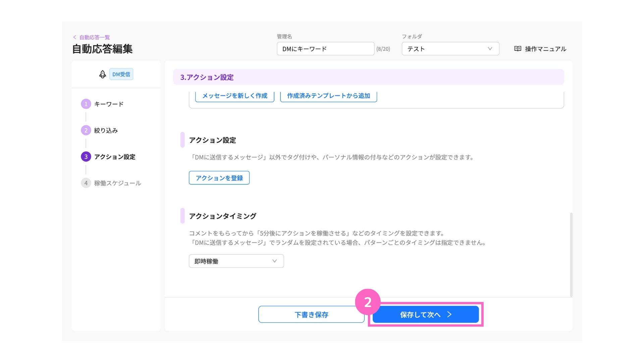Click the chevron of the 即時稼働 select
Viewport: 644px width, 362px height.
[274, 261]
